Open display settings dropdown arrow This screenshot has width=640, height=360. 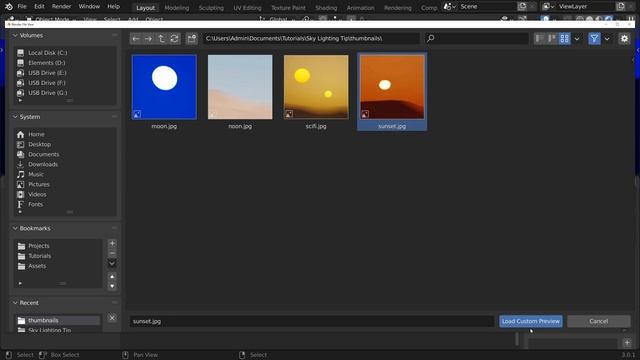click(577, 39)
